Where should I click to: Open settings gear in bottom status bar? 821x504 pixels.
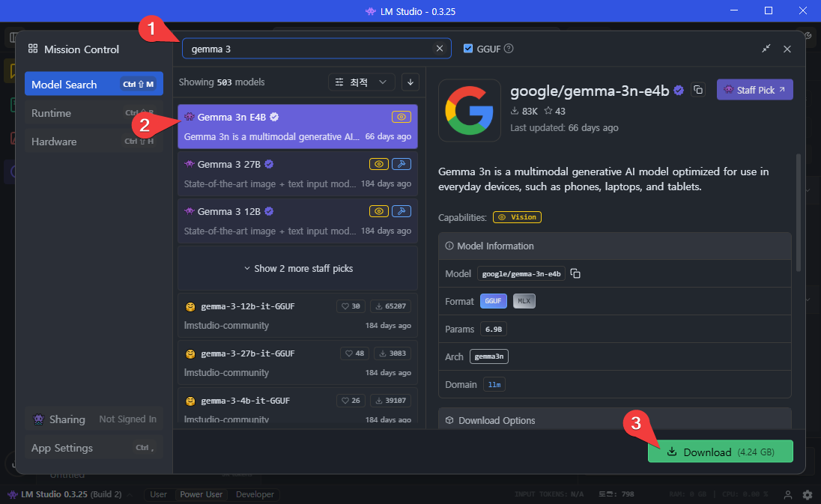808,495
